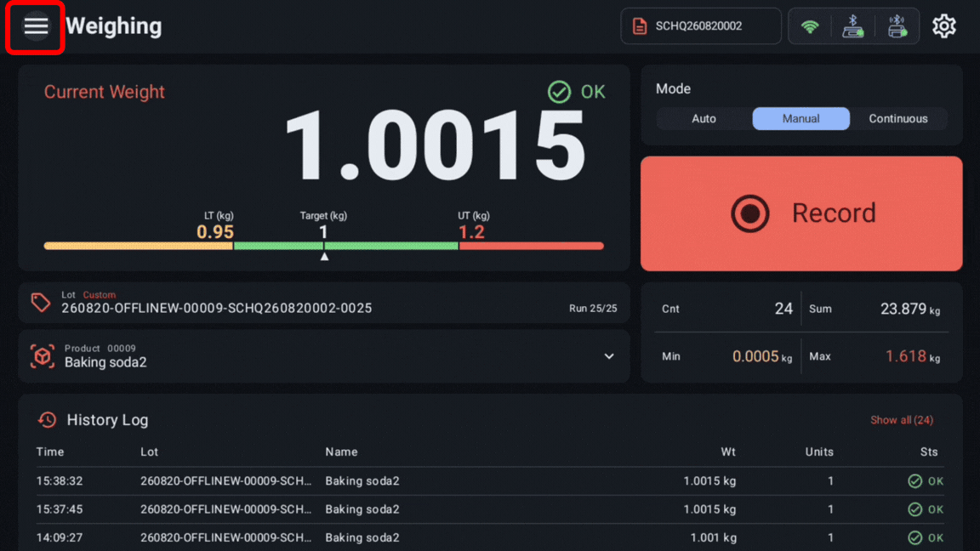Click the OK status icon in the 15:37:45 row
The height and width of the screenshot is (551, 980).
click(915, 510)
